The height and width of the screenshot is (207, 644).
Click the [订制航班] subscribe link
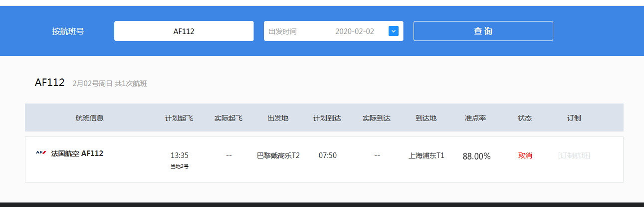coord(574,155)
